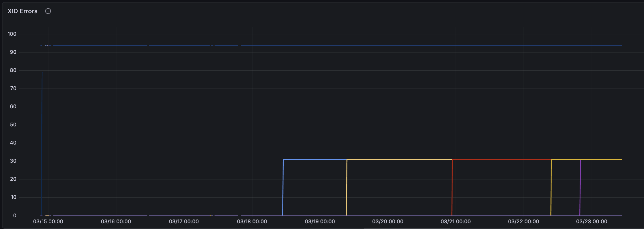This screenshot has height=229, width=644.
Task: Click the 90 y-axis value
Action: coord(13,52)
